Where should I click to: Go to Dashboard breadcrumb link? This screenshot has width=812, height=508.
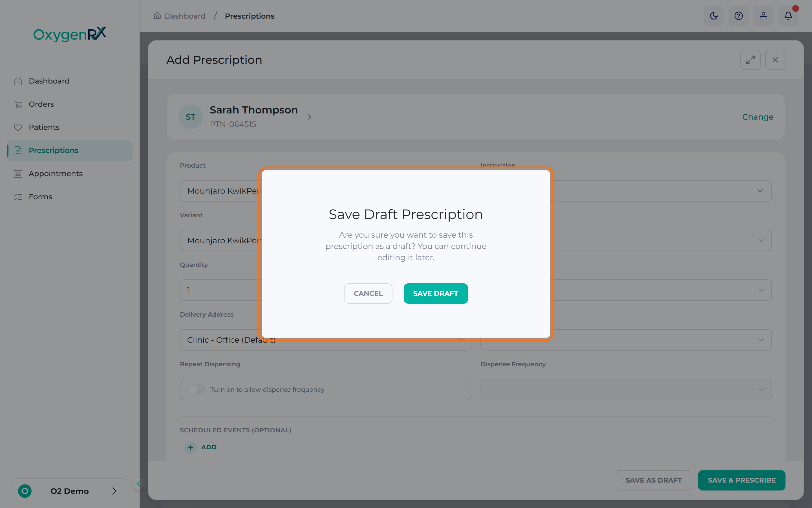click(x=180, y=16)
